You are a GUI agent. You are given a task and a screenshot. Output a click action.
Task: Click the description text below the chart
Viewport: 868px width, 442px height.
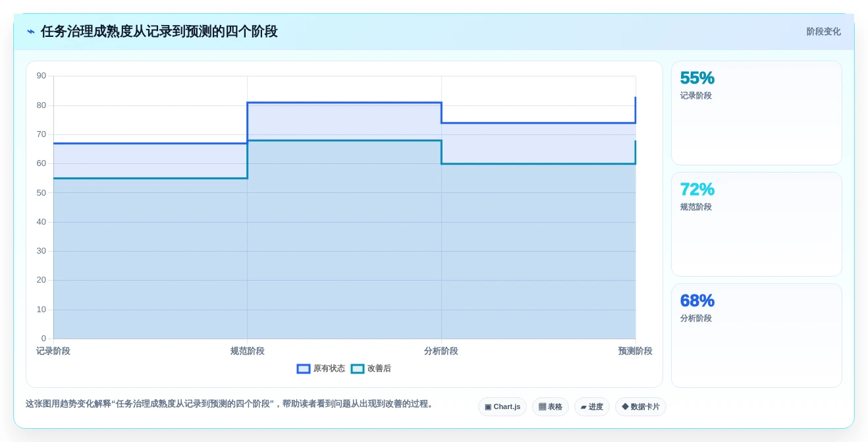click(231, 404)
